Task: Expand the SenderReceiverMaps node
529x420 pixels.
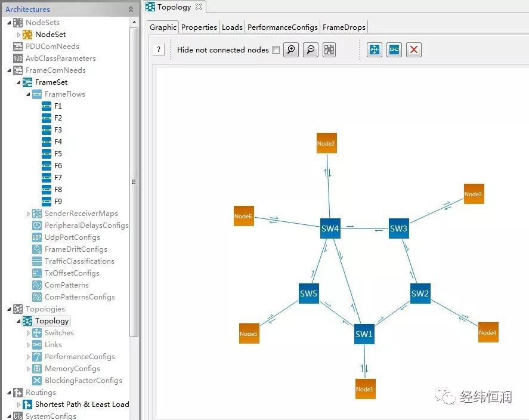Action: pos(28,214)
